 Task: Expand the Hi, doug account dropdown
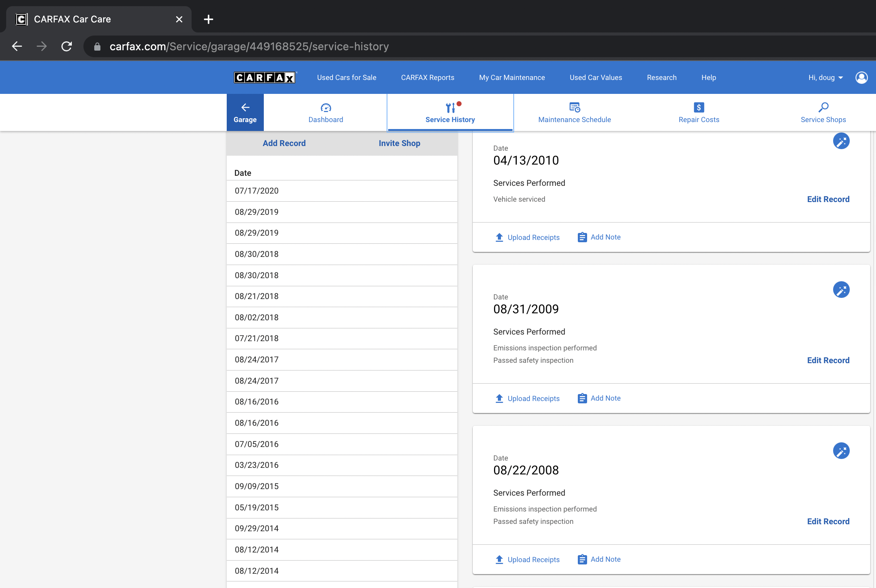coord(826,78)
